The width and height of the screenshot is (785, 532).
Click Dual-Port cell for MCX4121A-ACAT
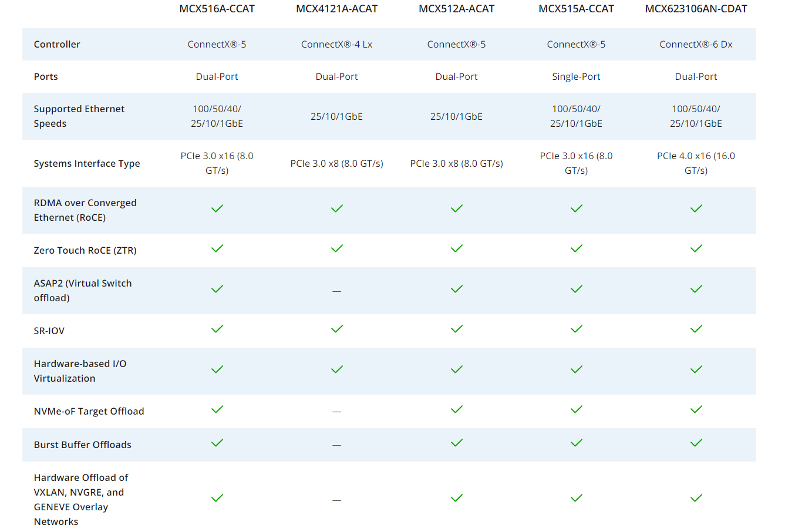336,76
